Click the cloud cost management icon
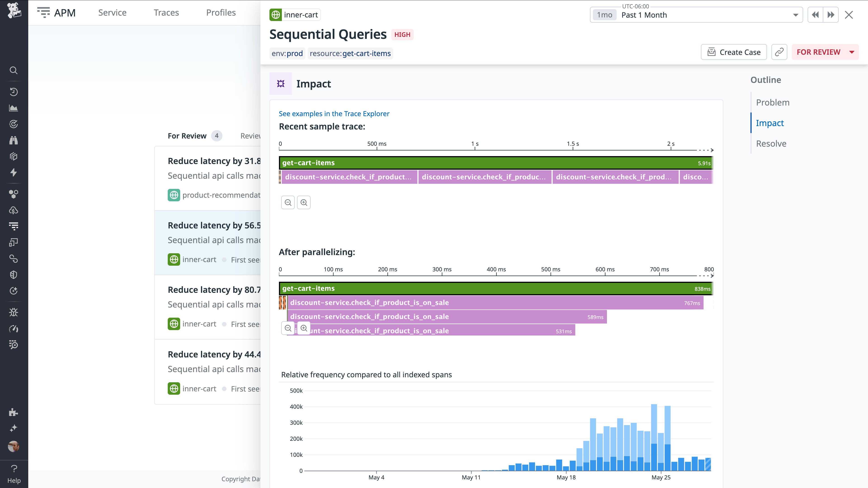 pyautogui.click(x=14, y=211)
